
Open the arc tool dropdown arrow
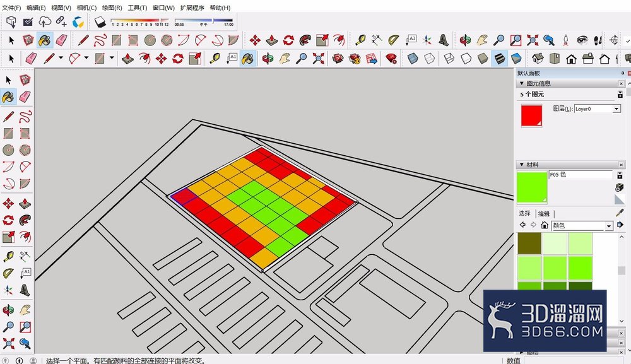pos(86,58)
